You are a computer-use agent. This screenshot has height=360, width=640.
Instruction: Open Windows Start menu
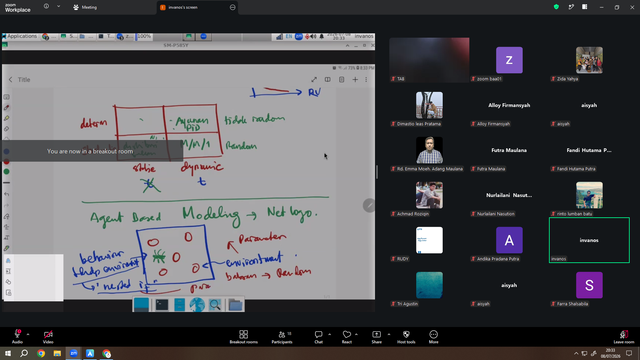point(8,353)
